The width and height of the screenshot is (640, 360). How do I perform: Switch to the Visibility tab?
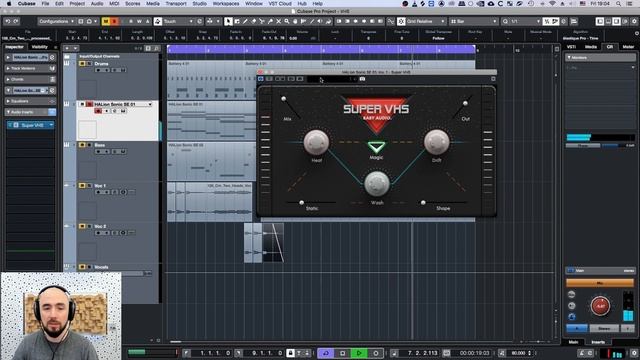click(x=40, y=47)
